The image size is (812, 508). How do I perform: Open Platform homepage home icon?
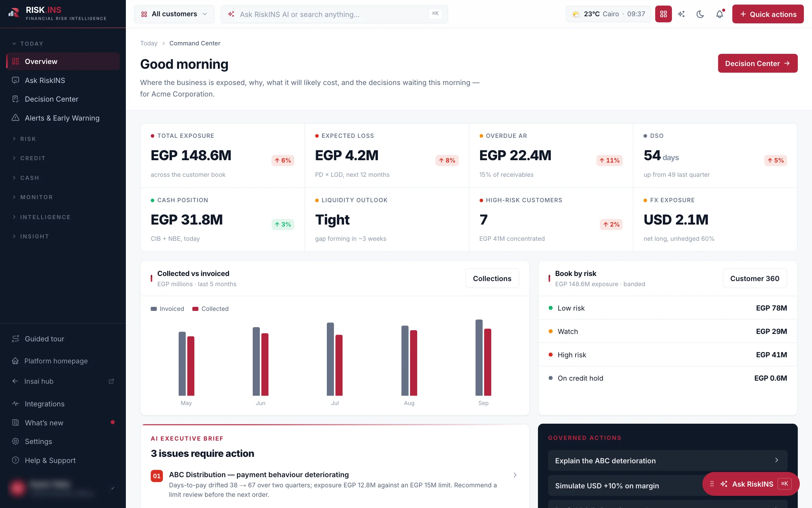(x=15, y=361)
